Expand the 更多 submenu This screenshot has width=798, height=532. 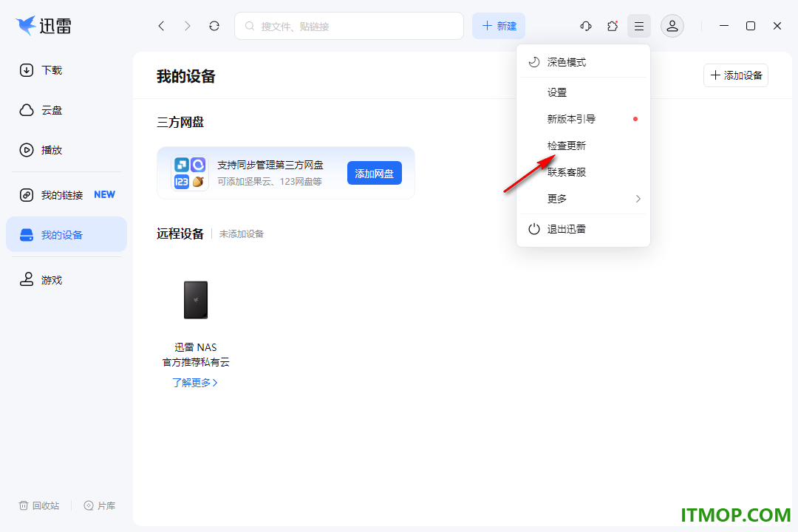click(583, 199)
